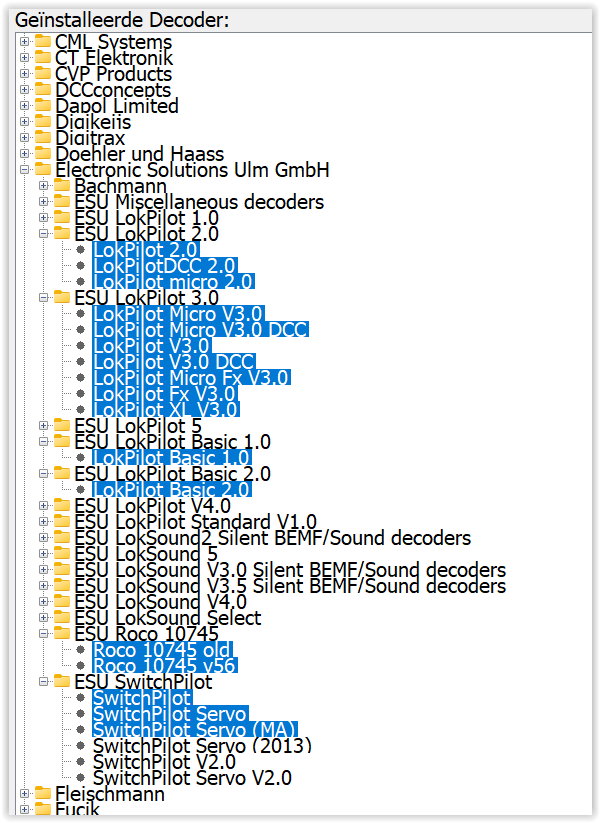Click the bullet icon beside SwitchPilot V2.0

click(80, 762)
